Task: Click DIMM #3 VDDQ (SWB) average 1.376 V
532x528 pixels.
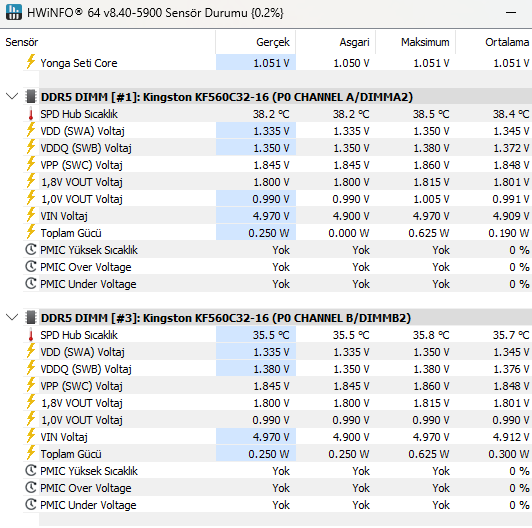Action: click(x=511, y=369)
